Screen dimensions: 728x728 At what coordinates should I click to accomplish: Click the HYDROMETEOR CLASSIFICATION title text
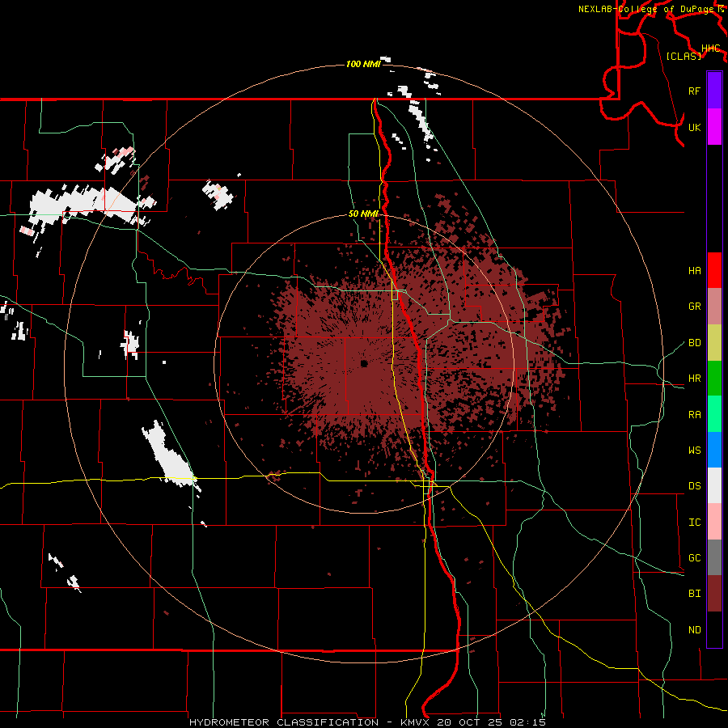pos(284,722)
